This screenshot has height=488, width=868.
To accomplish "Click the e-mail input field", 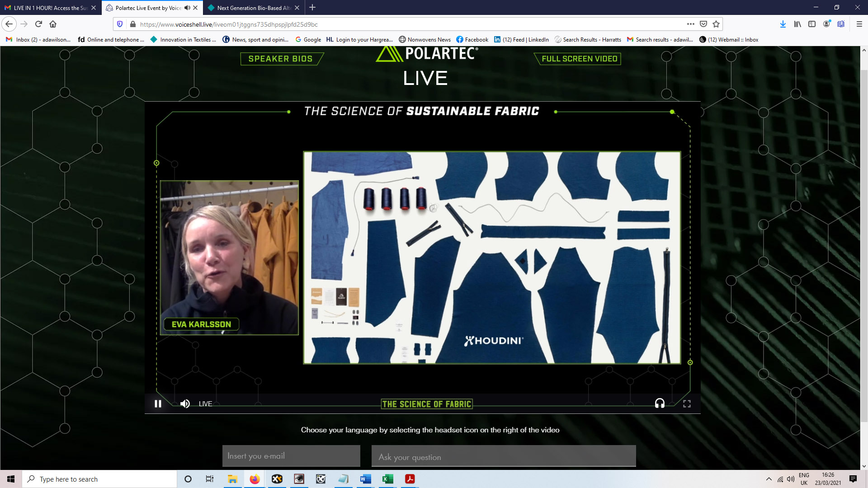I will click(x=291, y=456).
